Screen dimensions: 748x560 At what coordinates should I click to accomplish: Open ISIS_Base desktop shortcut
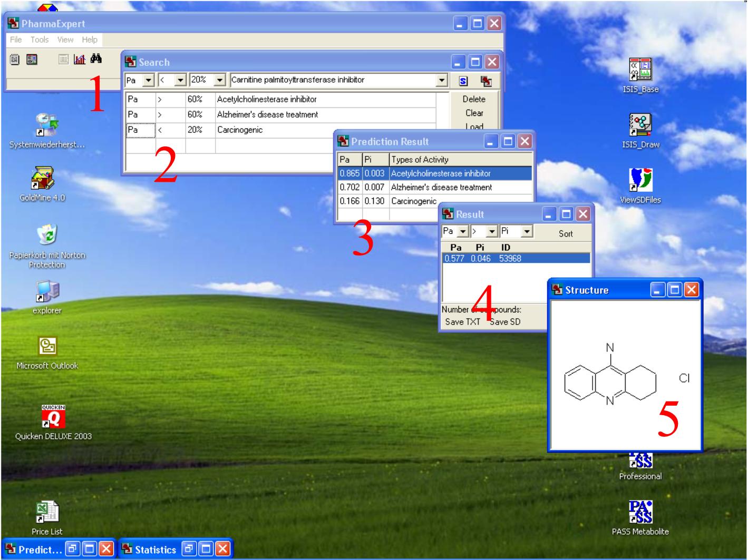click(640, 75)
